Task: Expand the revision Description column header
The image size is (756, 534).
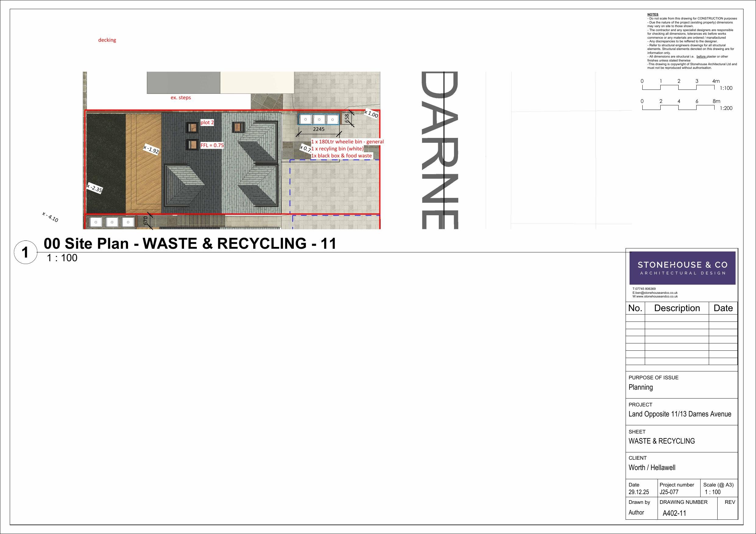Action: click(x=677, y=308)
